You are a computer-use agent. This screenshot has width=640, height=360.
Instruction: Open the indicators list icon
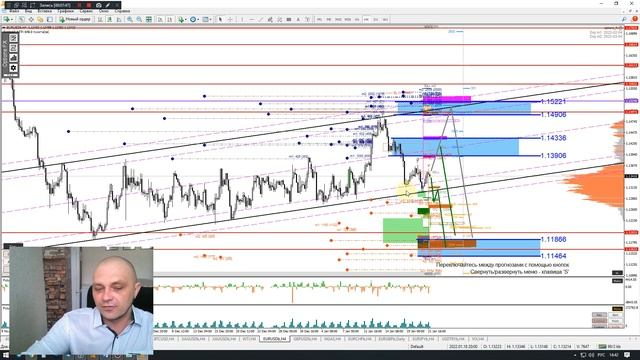click(181, 19)
